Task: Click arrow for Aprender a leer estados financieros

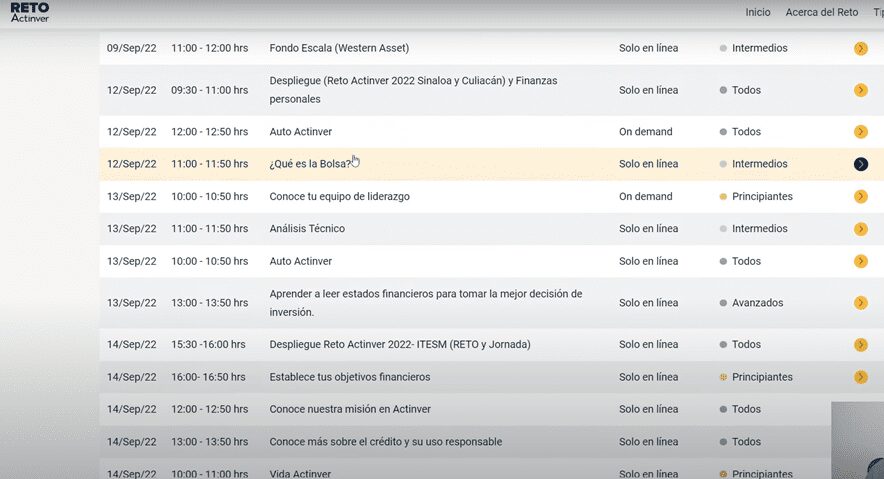Action: (860, 303)
